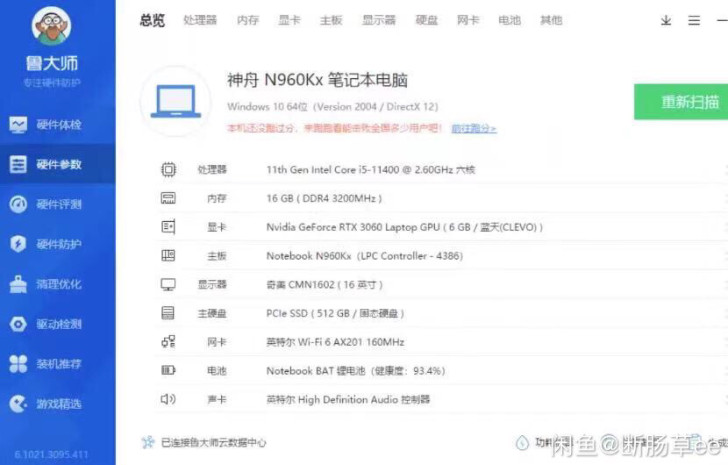Click the 16 GB DDR4 3200MHz value
Viewport: 728px width, 465px height.
(324, 199)
